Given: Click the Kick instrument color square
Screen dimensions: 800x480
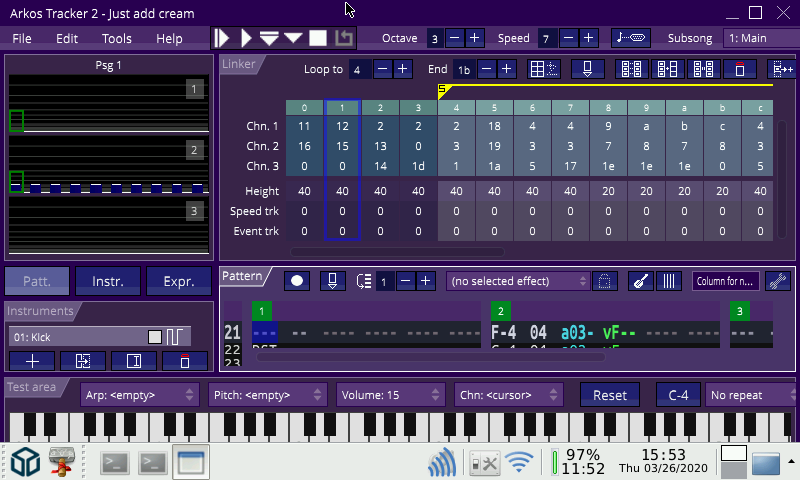Looking at the screenshot, I should (x=154, y=336).
